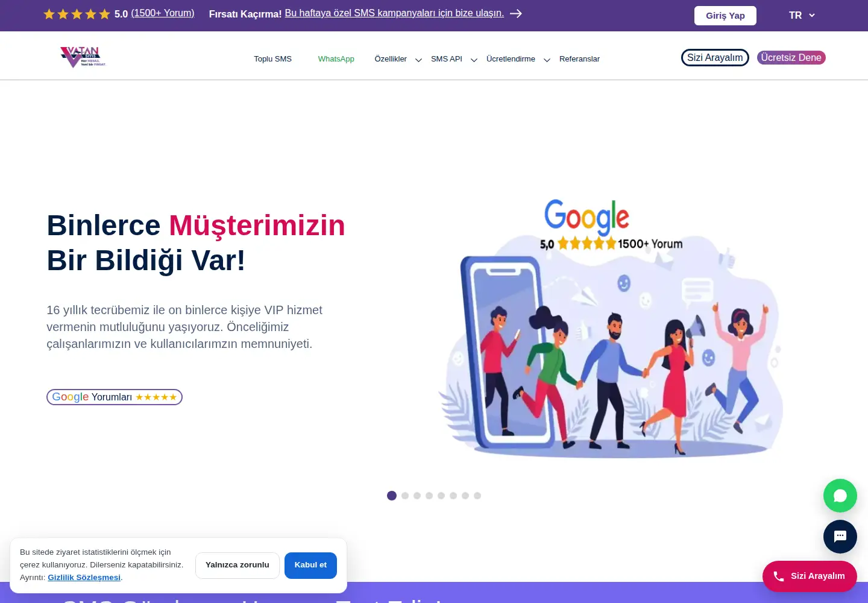This screenshot has height=603, width=868.
Task: Open the green WhatsApp chat bubble
Action: click(x=840, y=496)
